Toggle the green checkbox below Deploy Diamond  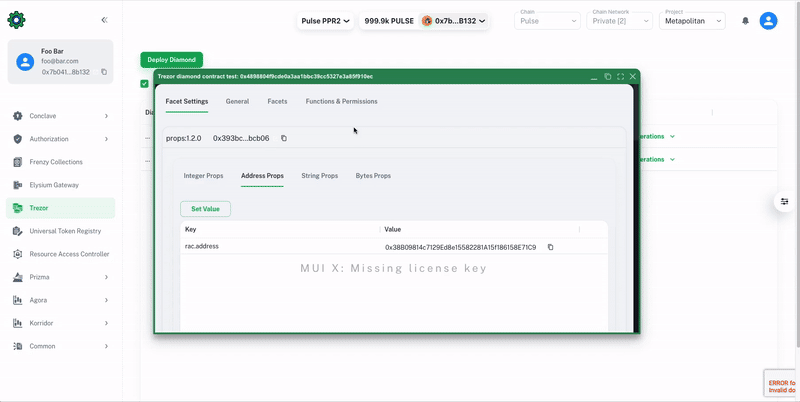coord(145,84)
